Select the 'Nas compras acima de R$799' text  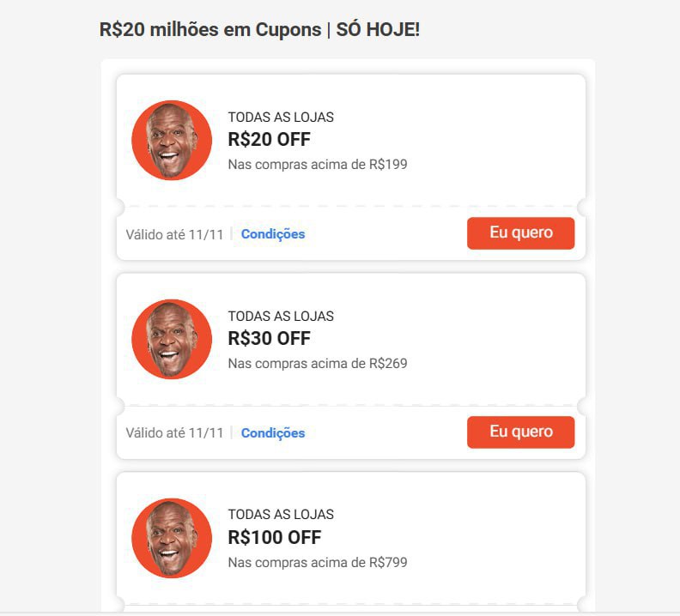[x=318, y=563]
